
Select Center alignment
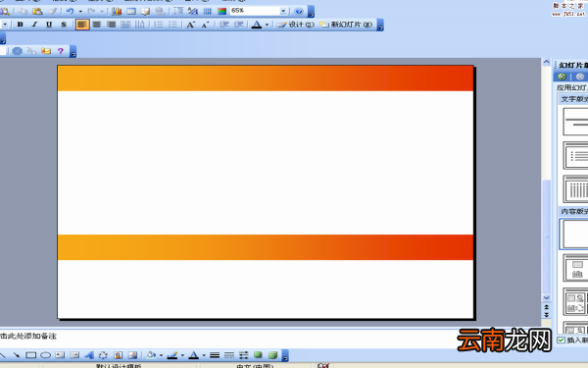(97, 25)
